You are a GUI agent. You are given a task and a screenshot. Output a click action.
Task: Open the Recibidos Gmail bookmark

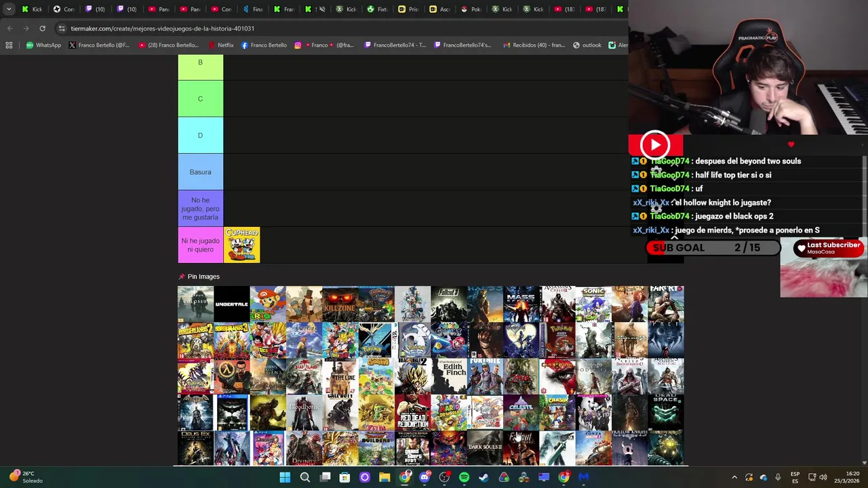(x=534, y=45)
